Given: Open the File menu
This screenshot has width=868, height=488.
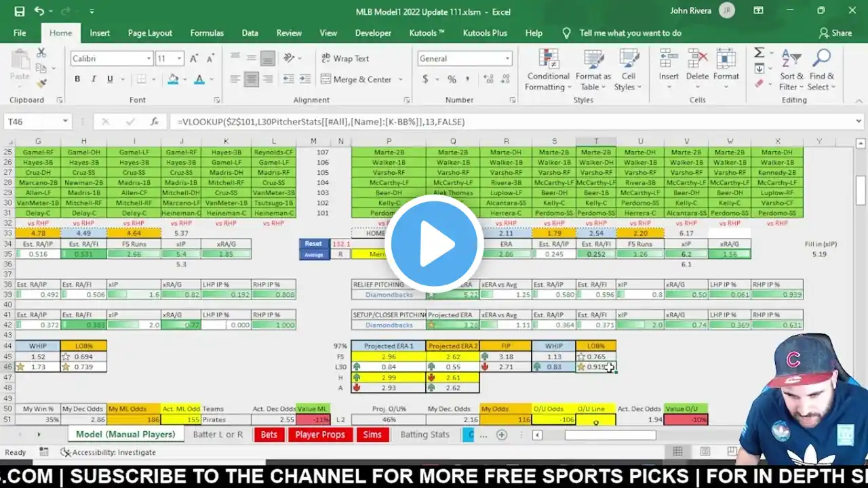Looking at the screenshot, I should [x=20, y=33].
